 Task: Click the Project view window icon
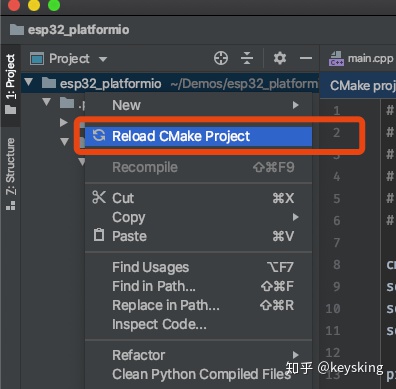[37, 59]
